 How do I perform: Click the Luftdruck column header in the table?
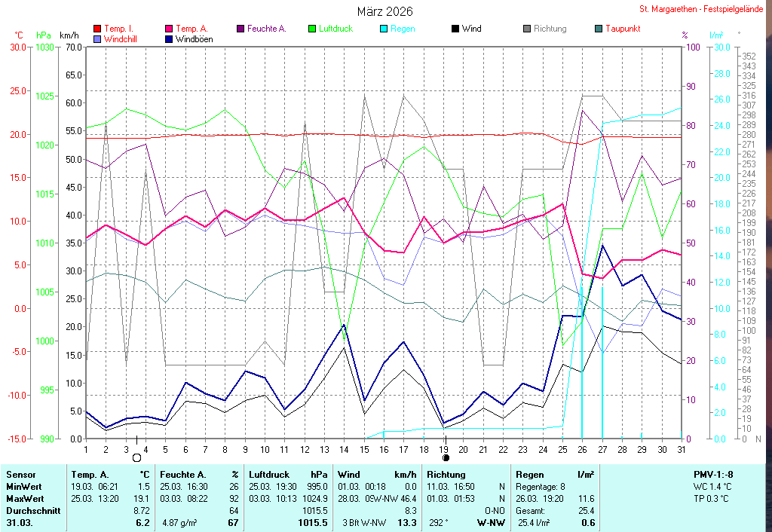click(x=271, y=475)
